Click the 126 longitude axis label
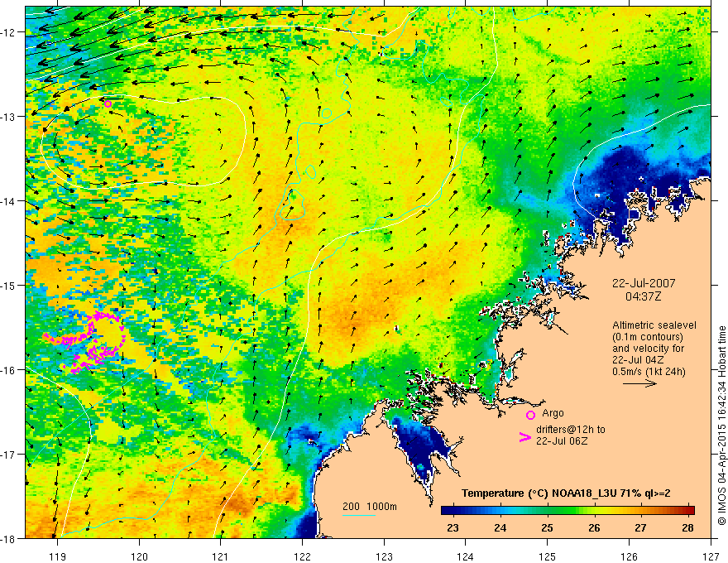This screenshot has width=728, height=563. pyautogui.click(x=629, y=556)
